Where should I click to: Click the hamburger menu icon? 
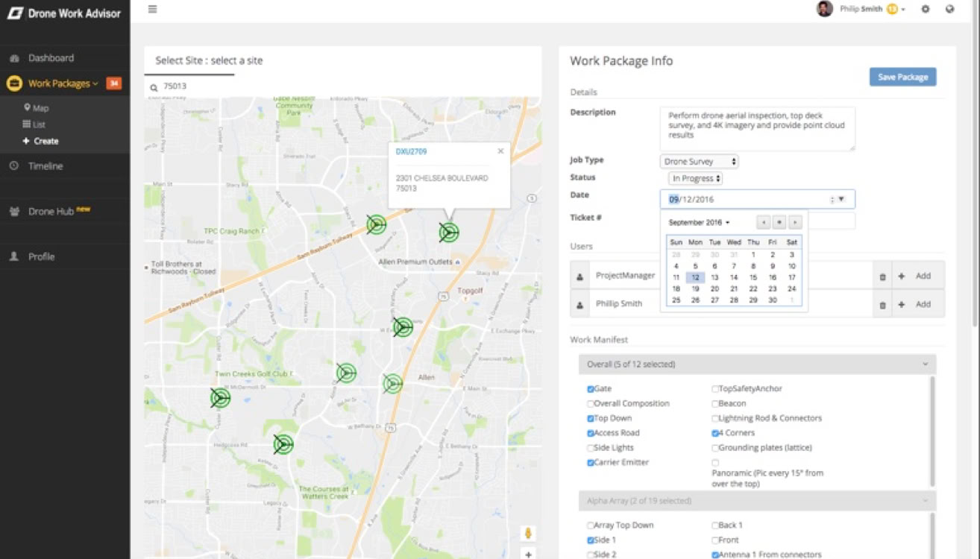pos(152,9)
